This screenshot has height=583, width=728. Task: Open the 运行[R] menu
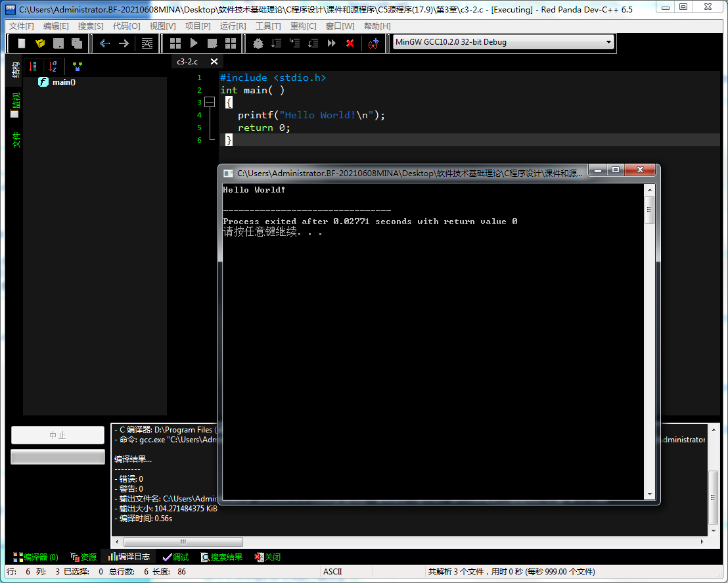(x=233, y=26)
